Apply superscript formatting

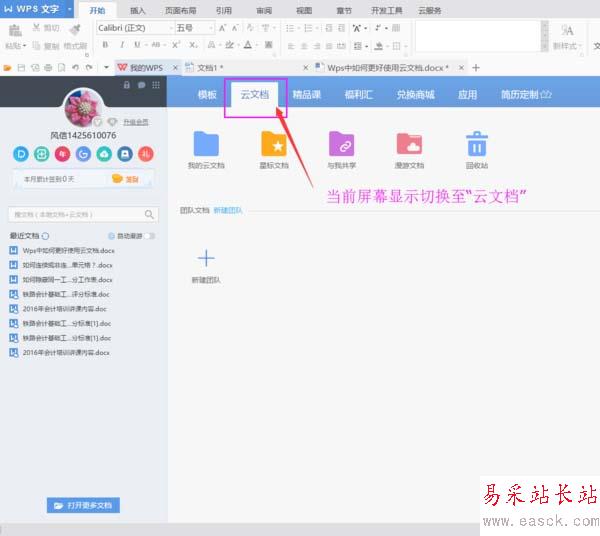[x=176, y=45]
